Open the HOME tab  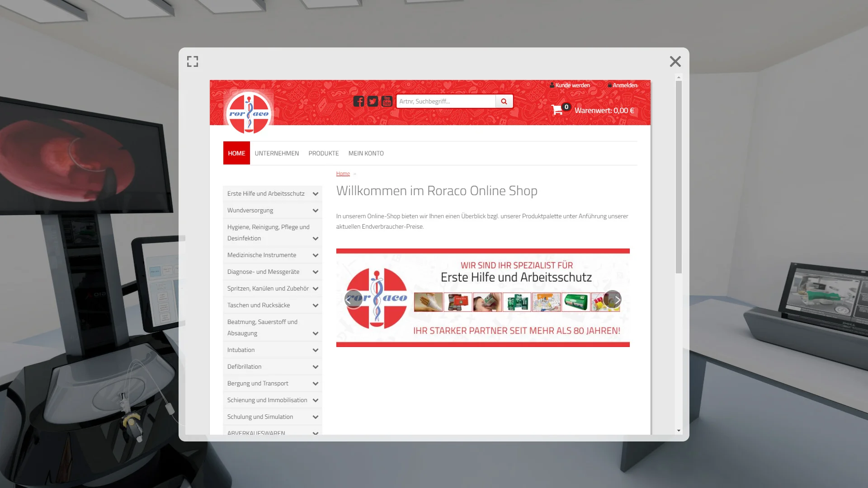(236, 153)
